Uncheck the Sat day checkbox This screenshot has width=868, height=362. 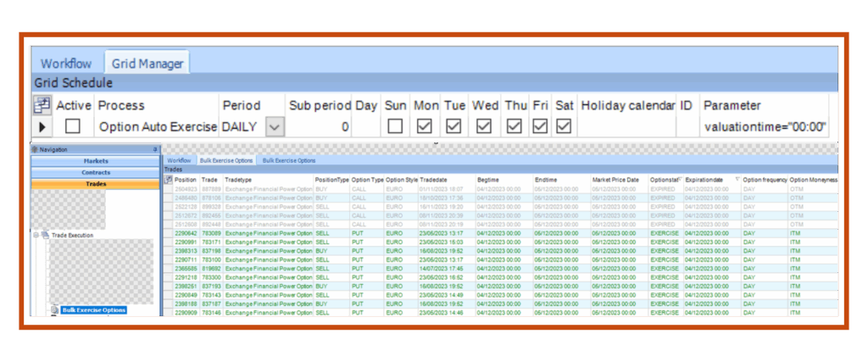[x=565, y=126]
